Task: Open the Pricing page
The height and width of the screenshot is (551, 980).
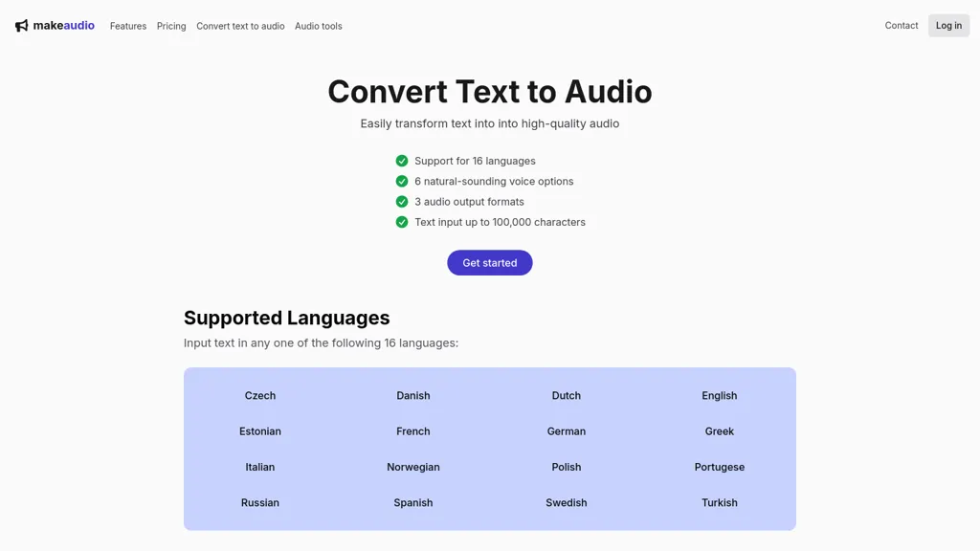Action: tap(170, 26)
